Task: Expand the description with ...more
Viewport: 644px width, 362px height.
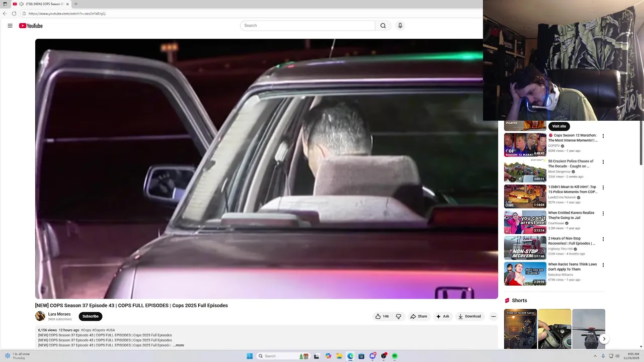Action: [x=179, y=345]
